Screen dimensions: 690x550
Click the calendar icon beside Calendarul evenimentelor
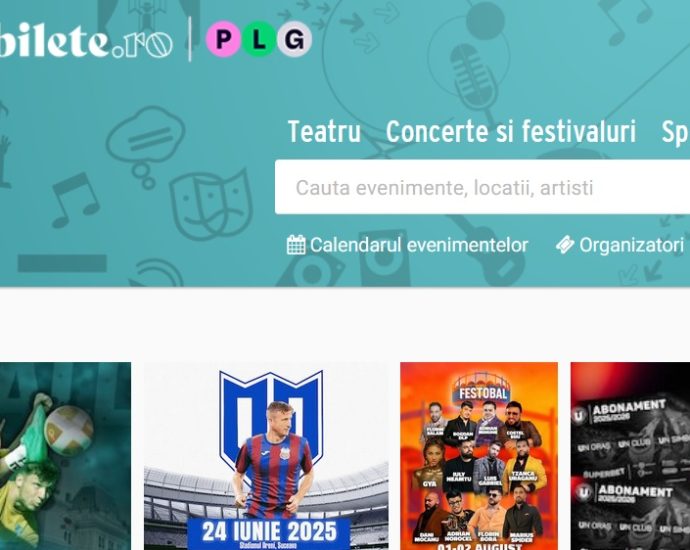coord(296,245)
